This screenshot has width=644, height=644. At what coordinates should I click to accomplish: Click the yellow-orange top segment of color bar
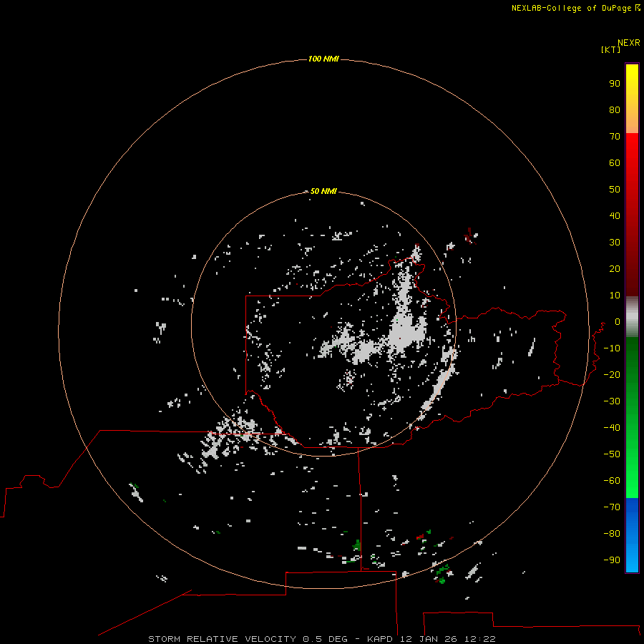pyautogui.click(x=632, y=99)
